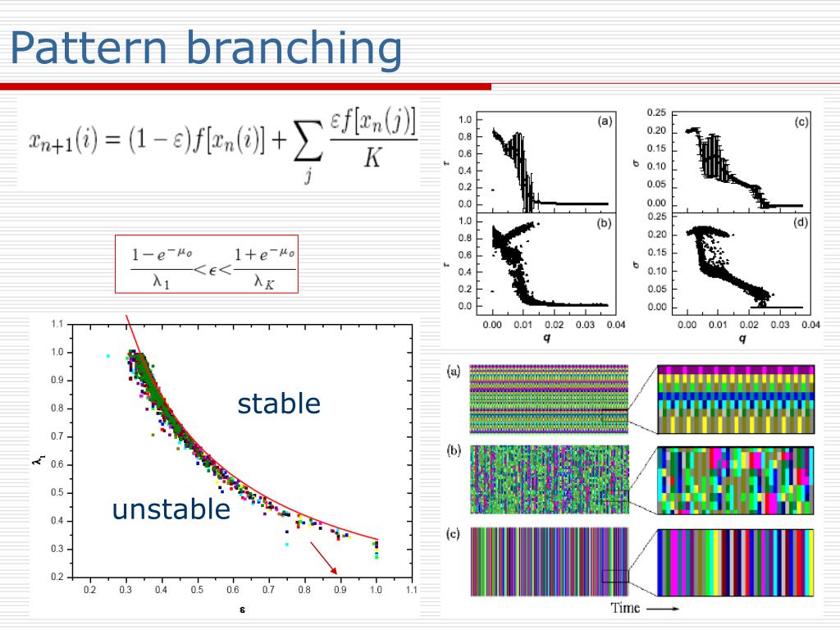
Task: Click the zoomed inset of pattern (b)
Action: click(x=736, y=481)
